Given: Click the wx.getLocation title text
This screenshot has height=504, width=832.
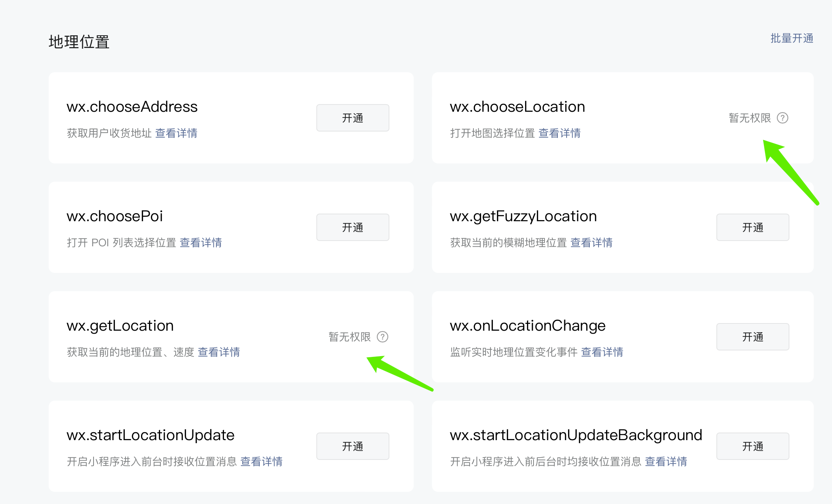Looking at the screenshot, I should [x=120, y=326].
